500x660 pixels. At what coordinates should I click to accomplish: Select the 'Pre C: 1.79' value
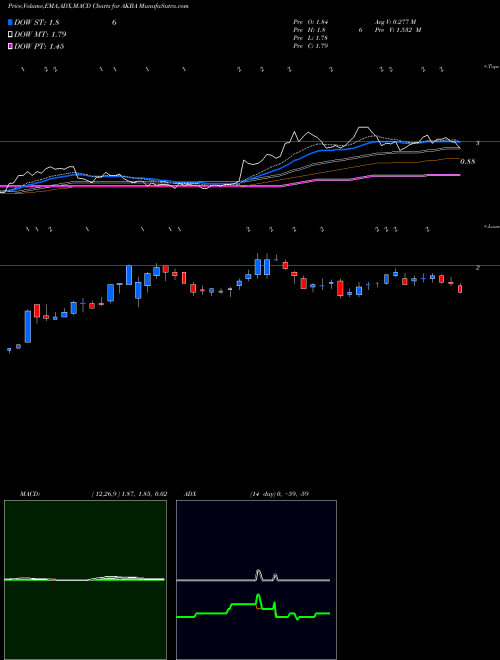311,46
